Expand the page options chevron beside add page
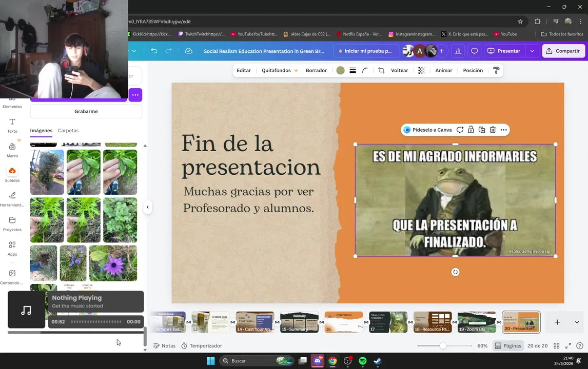 click(x=577, y=322)
